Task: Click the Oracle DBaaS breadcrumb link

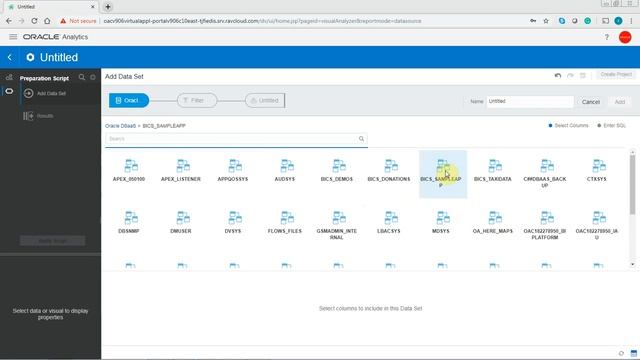Action: 120,126
